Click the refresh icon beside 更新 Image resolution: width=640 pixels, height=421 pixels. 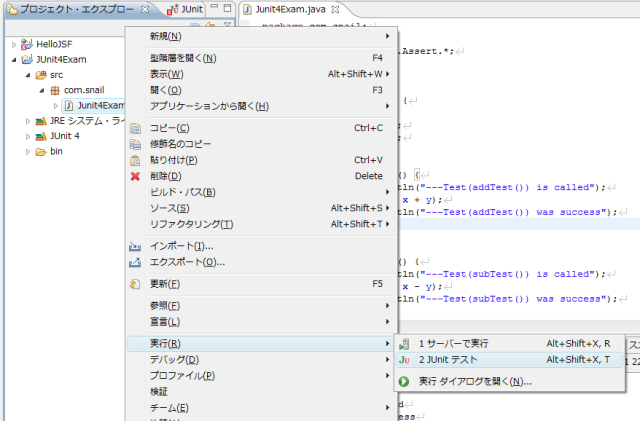click(135, 284)
